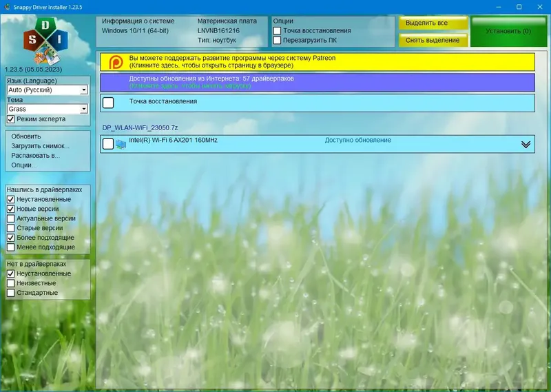Click the app icon in the title bar
551x392 pixels.
click(7, 7)
